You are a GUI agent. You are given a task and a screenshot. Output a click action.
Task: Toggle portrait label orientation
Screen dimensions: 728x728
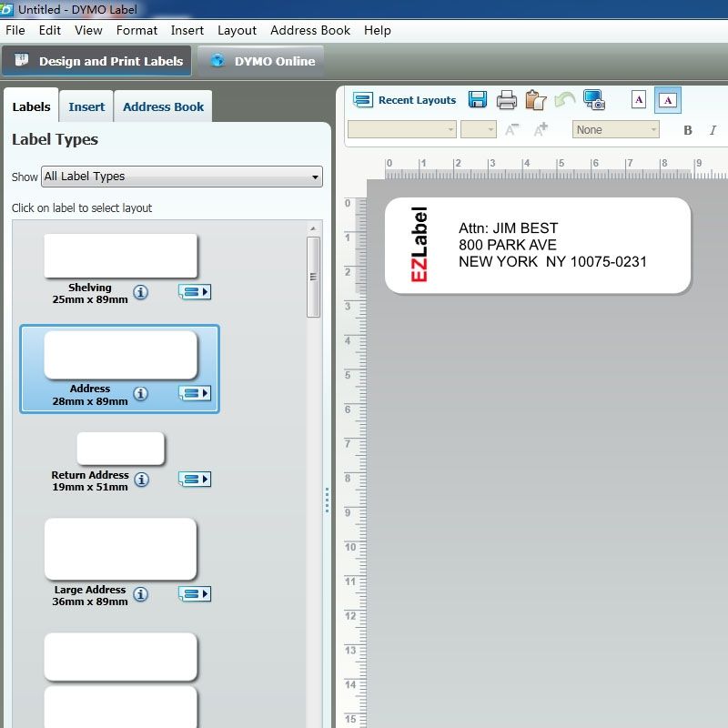(x=639, y=100)
